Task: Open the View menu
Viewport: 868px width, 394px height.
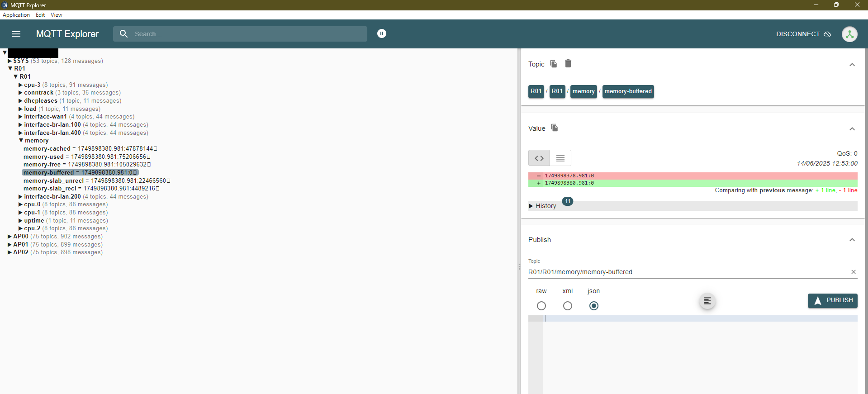Action: coord(57,15)
